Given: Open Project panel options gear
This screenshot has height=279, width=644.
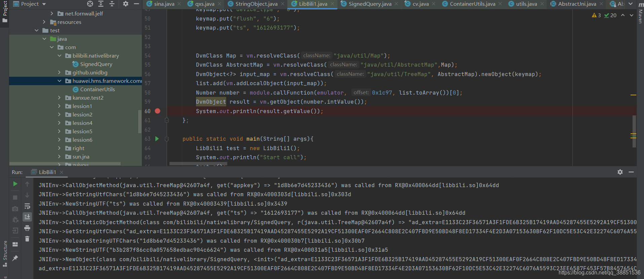Looking at the screenshot, I should pos(125,4).
